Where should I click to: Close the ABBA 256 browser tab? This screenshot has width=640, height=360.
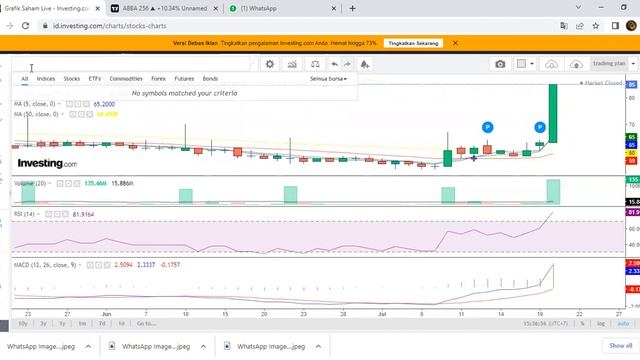coord(216,8)
